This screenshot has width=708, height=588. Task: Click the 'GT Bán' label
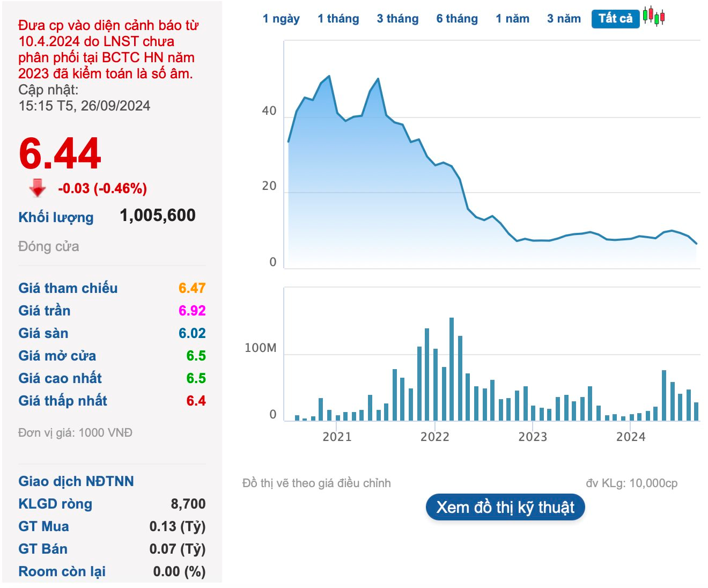pyautogui.click(x=43, y=549)
